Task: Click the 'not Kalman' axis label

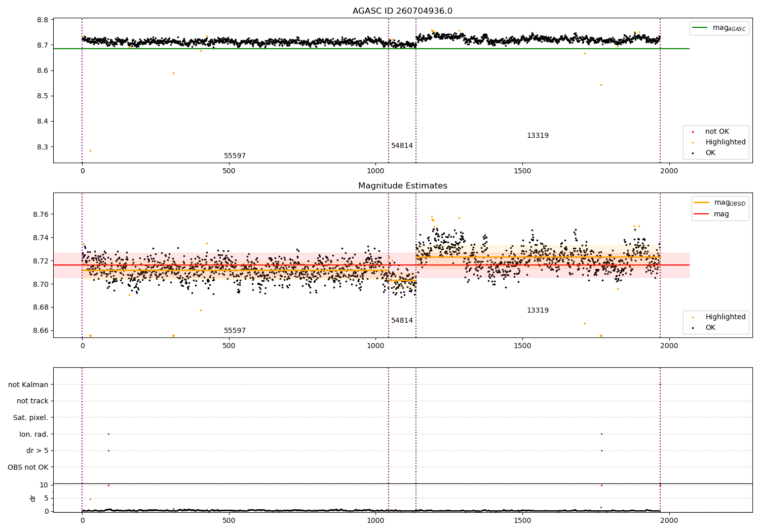Action: [x=28, y=385]
